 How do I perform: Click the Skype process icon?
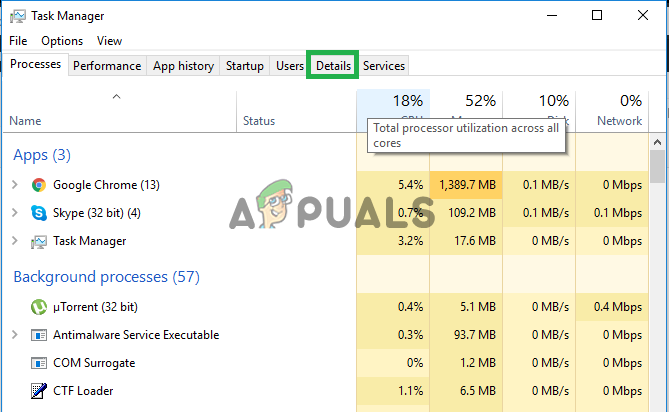coord(39,213)
